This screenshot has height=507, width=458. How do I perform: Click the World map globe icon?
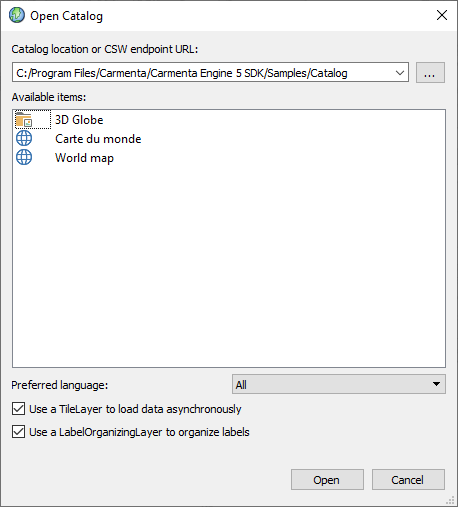24,157
